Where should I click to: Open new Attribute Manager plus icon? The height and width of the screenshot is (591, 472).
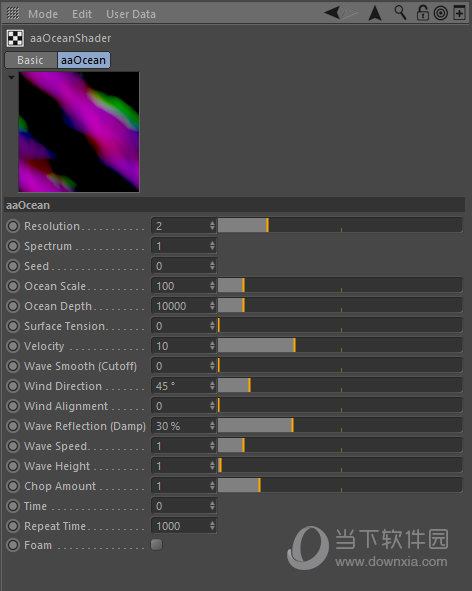pos(459,13)
